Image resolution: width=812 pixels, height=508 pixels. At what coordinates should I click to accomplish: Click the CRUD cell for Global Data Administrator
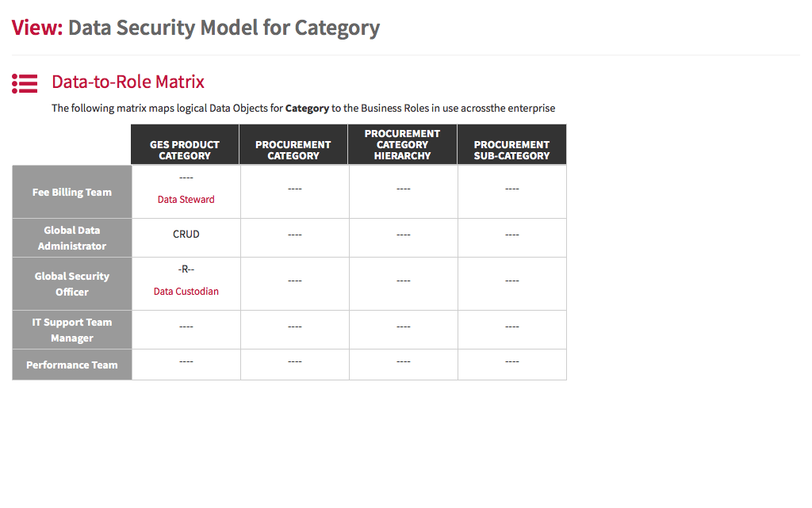(x=186, y=235)
